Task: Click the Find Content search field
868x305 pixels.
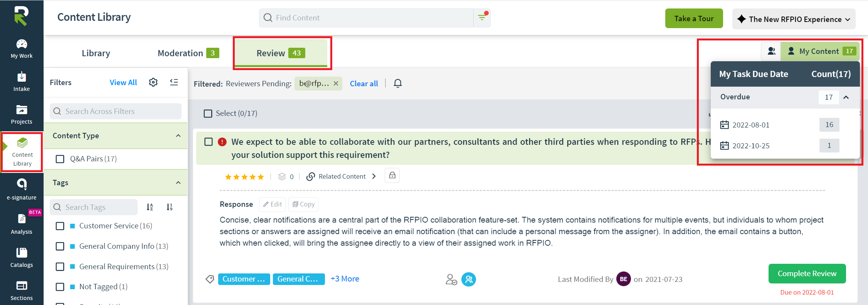Action: 366,18
